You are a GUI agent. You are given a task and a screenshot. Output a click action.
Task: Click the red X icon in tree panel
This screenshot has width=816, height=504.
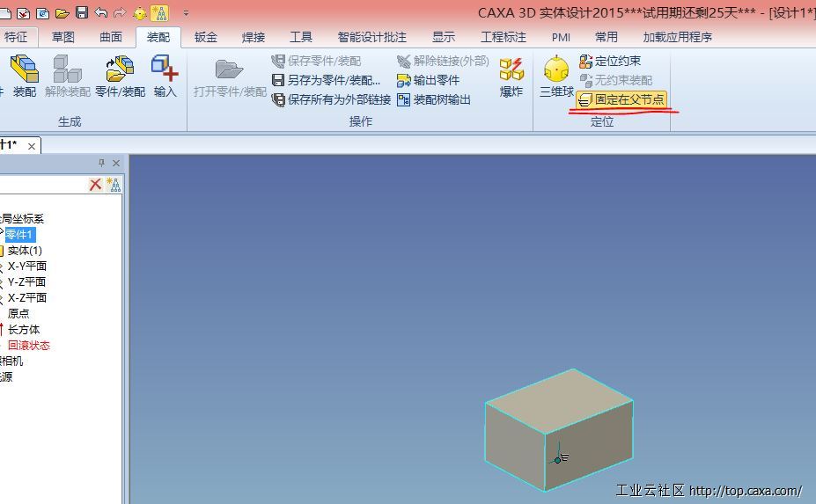(x=95, y=184)
